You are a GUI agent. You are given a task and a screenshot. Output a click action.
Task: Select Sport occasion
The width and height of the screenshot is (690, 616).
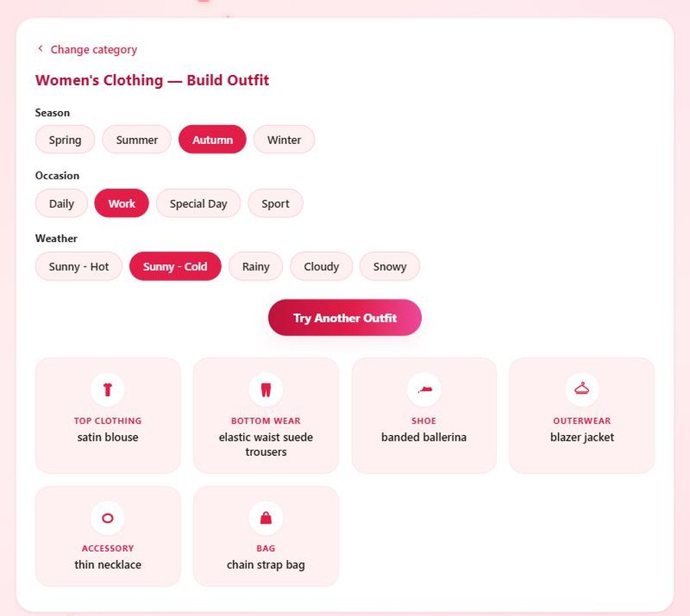[x=275, y=204]
